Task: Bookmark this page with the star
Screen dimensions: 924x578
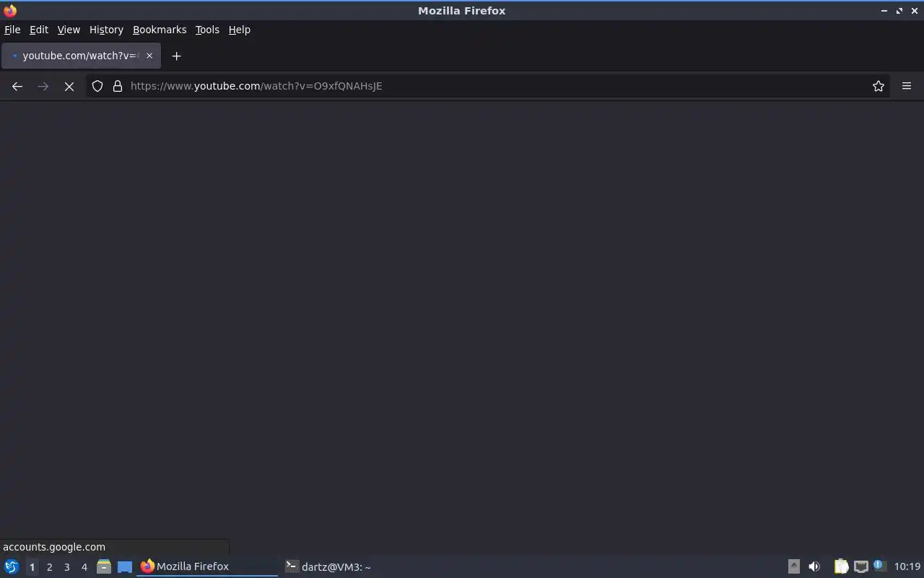Action: coord(879,86)
